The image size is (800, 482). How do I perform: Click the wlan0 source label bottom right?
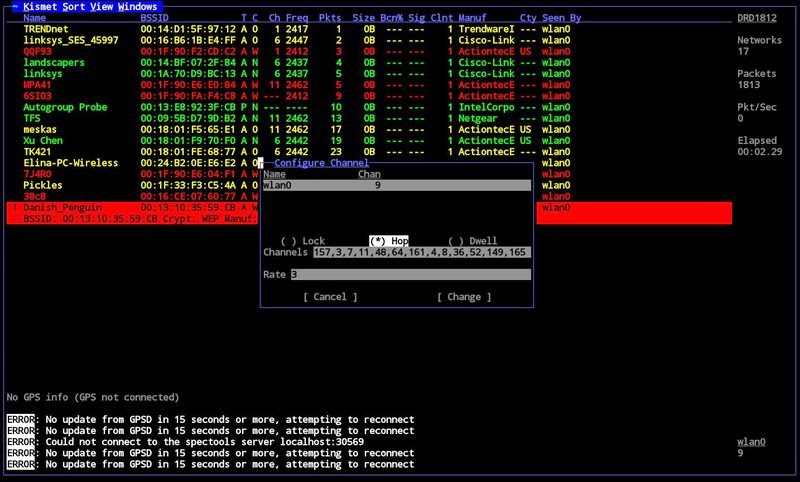click(751, 442)
